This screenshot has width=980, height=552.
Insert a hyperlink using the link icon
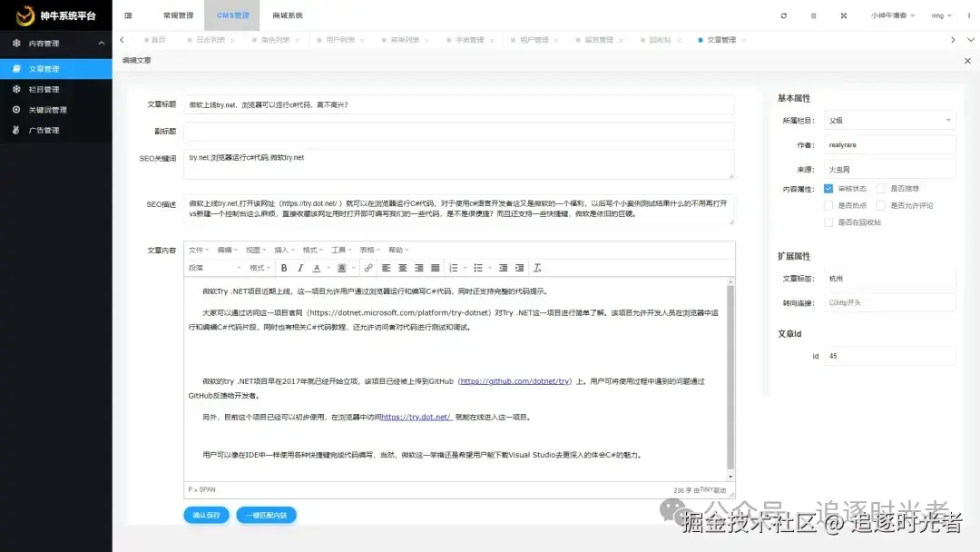coord(367,268)
